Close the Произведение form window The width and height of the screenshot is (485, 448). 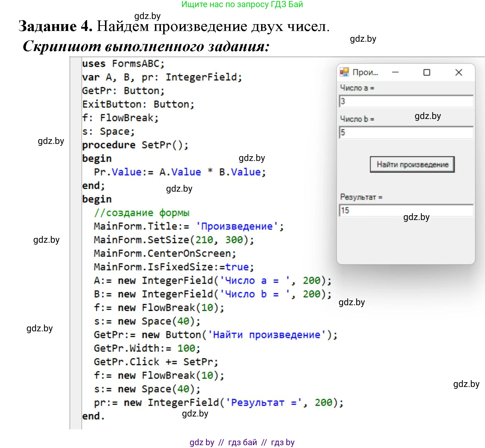458,72
